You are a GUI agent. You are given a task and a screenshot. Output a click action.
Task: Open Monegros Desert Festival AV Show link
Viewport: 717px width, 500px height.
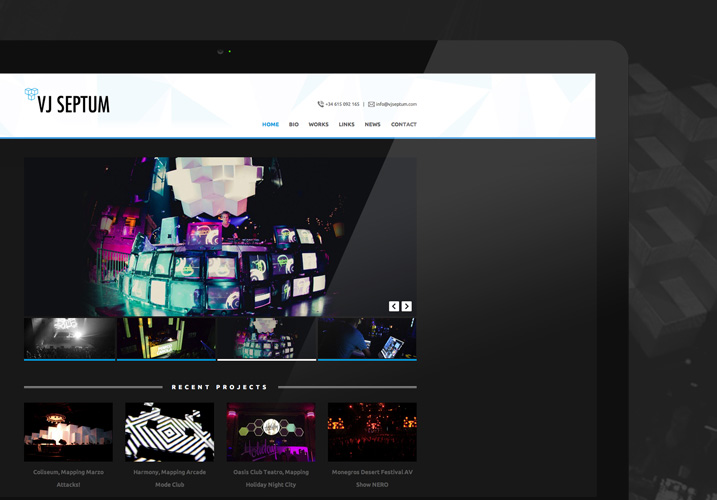tap(372, 477)
